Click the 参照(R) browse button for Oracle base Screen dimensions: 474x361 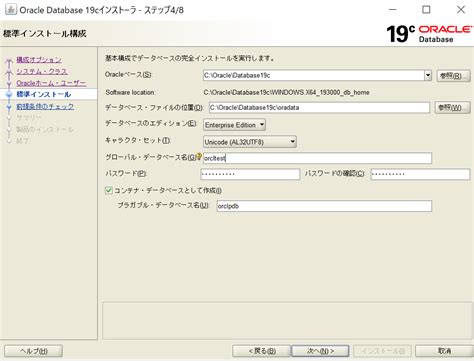[x=453, y=76]
